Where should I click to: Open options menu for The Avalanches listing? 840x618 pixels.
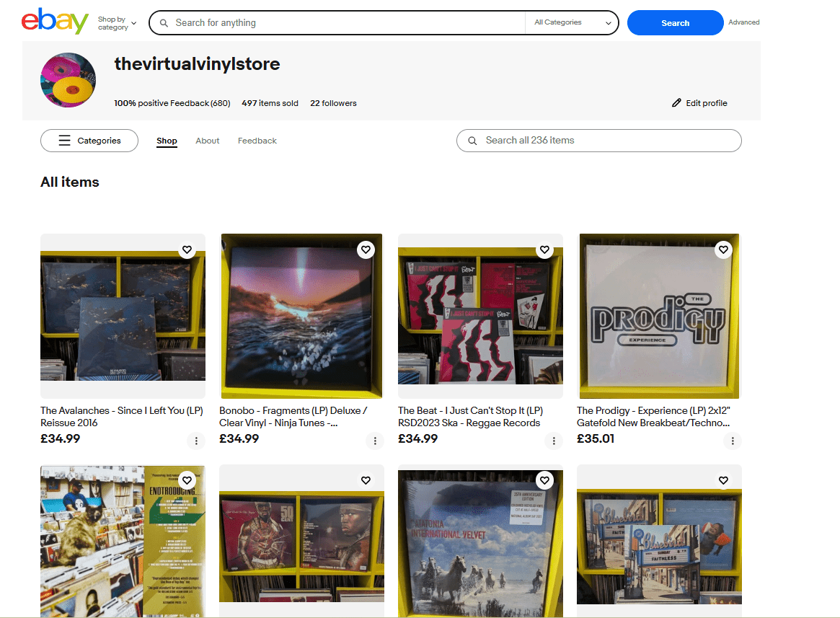(x=195, y=441)
